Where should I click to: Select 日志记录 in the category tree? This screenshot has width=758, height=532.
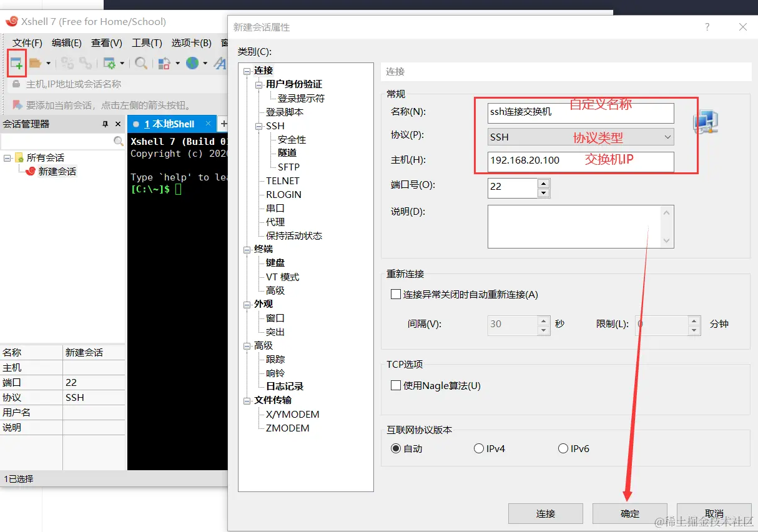pyautogui.click(x=285, y=387)
